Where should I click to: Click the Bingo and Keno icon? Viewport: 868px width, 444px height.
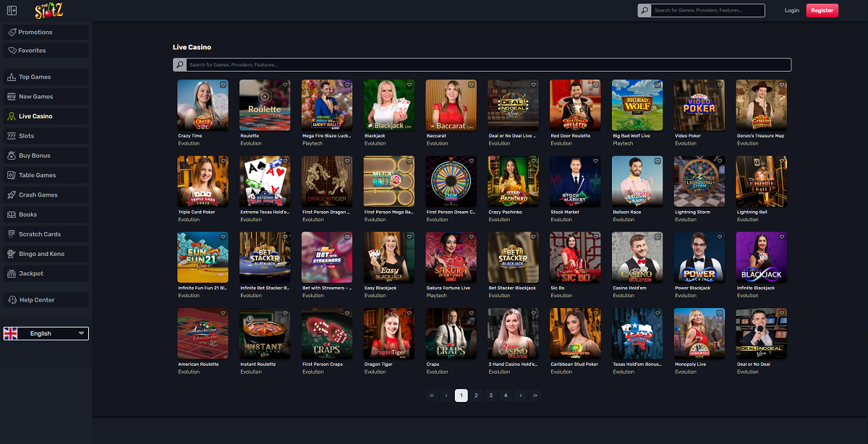click(12, 254)
